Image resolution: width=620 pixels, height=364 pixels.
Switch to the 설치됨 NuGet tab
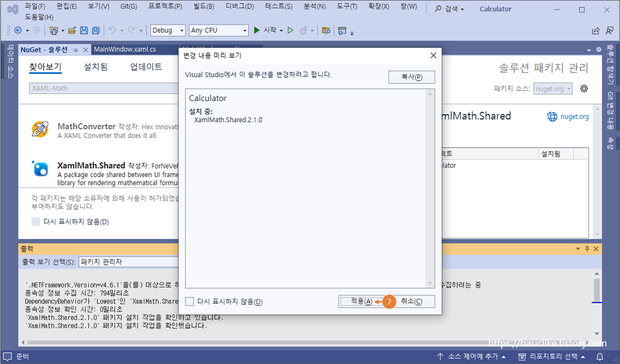point(96,67)
